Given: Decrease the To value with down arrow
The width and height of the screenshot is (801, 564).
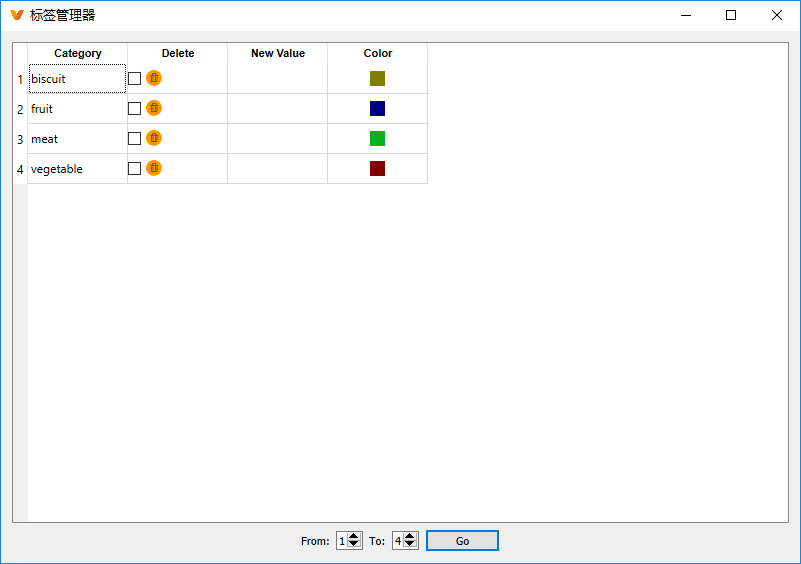Looking at the screenshot, I should (410, 545).
